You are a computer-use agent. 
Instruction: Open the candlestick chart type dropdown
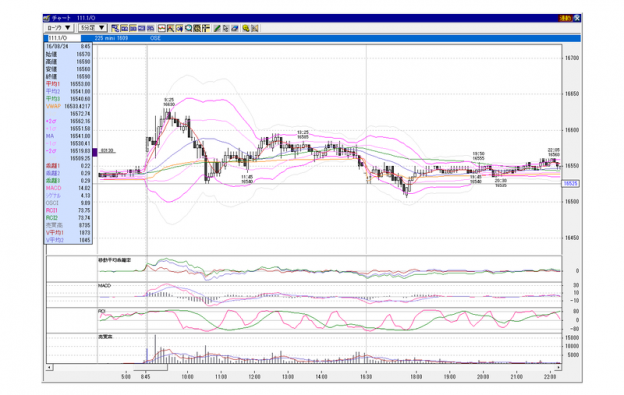[x=58, y=28]
